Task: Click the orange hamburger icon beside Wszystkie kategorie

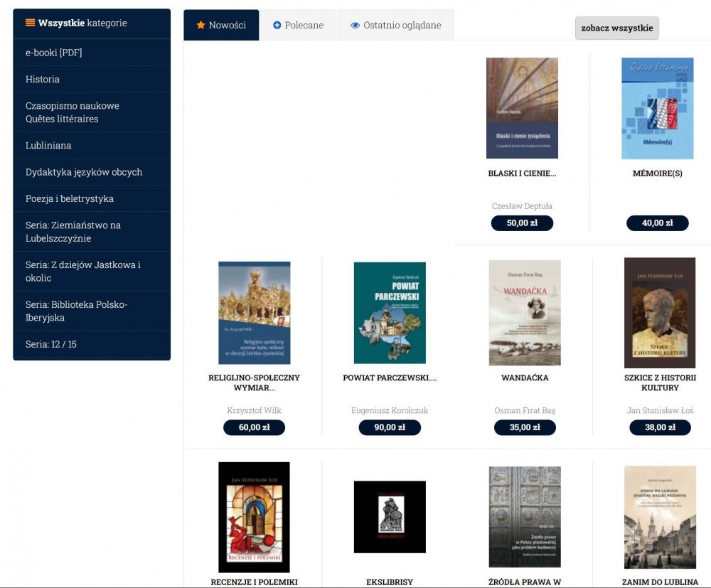Action: 31,23
